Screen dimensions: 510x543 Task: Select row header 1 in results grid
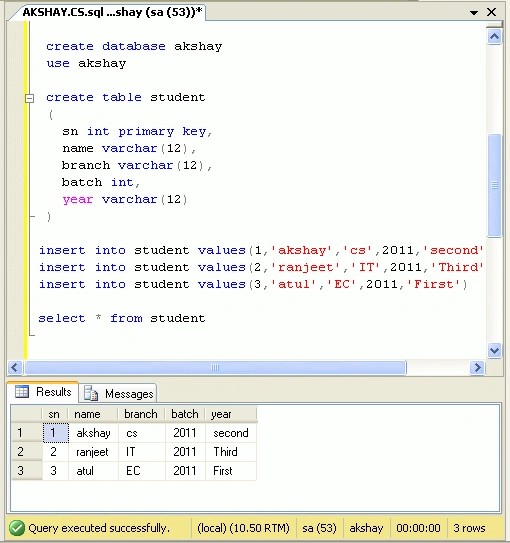[x=27, y=433]
